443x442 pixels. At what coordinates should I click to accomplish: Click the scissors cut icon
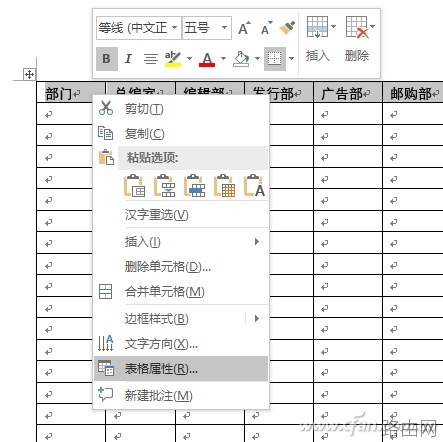[106, 108]
